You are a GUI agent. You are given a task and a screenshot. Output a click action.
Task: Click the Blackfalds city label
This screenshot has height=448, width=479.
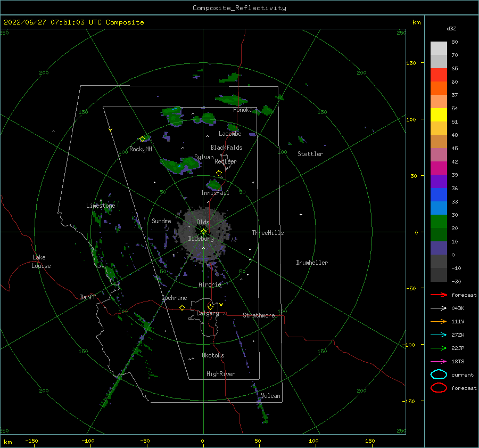click(226, 148)
